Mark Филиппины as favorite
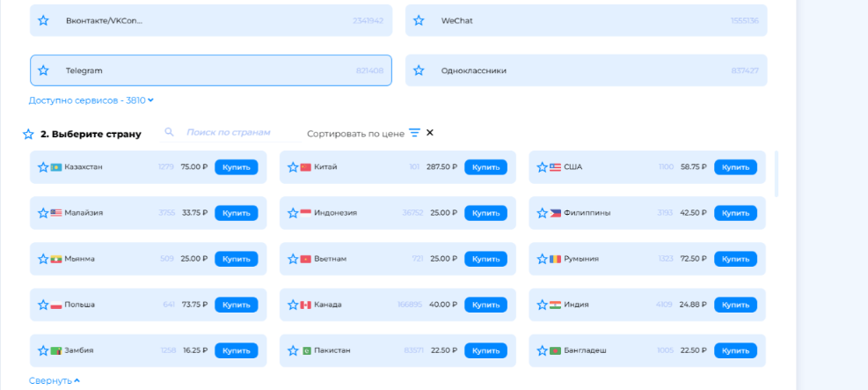868x390 pixels. pyautogui.click(x=543, y=213)
